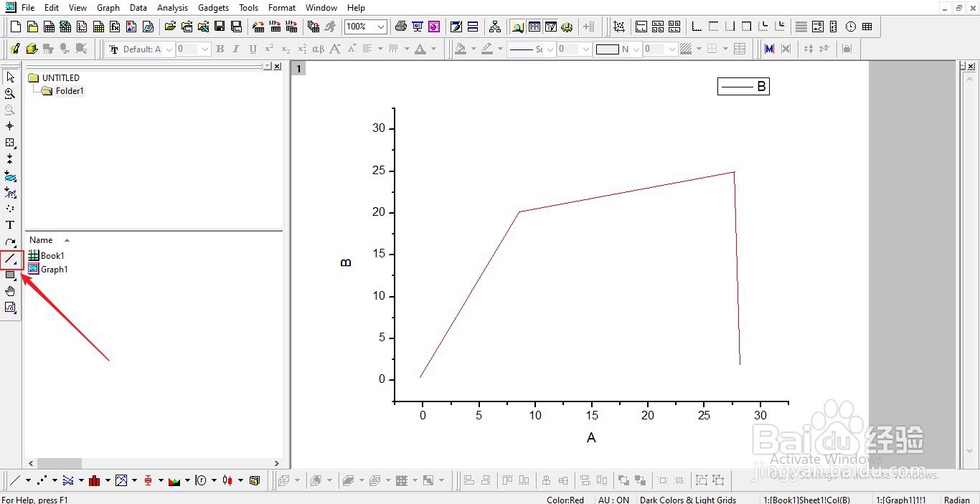Select Graph1 in the project list
This screenshot has height=504, width=980.
pyautogui.click(x=55, y=270)
